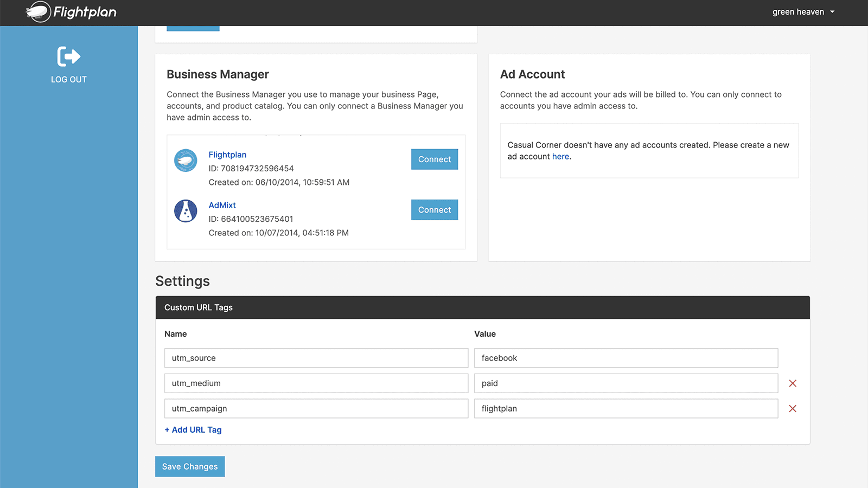Viewport: 868px width, 488px height.
Task: Delete the utm_campaign URL tag row
Action: (x=793, y=409)
